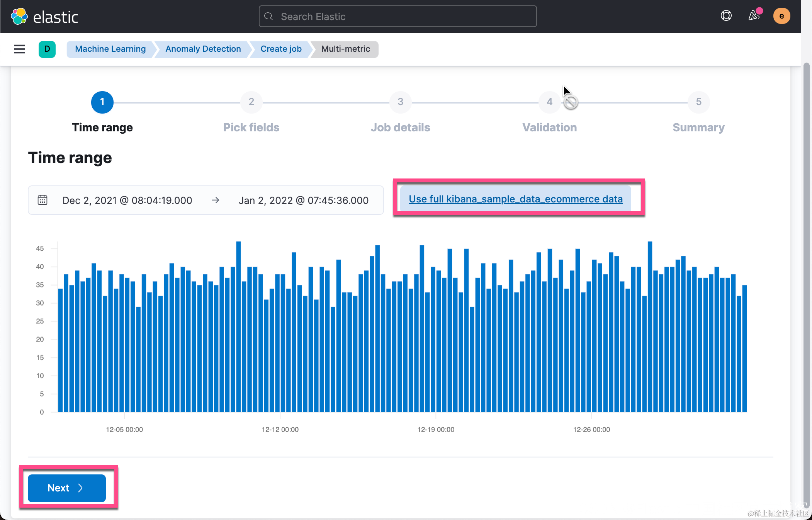Focus the Search Elastic field

point(402,17)
